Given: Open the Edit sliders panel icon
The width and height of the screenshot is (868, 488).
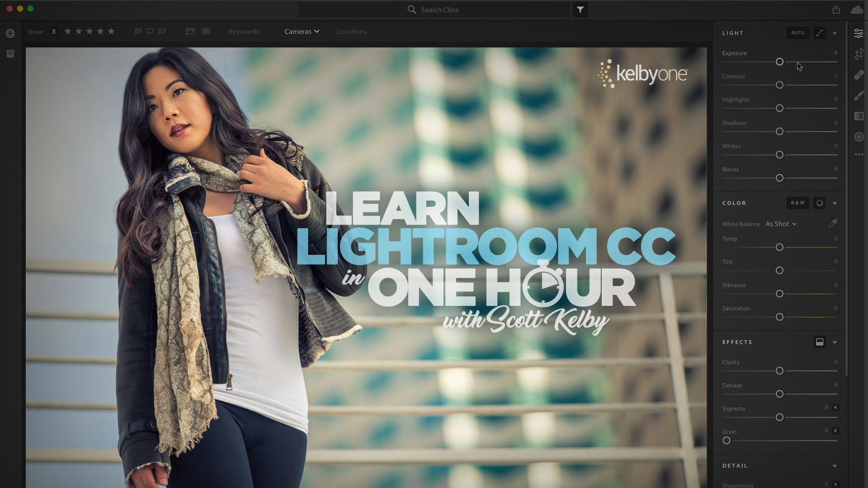Looking at the screenshot, I should click(x=859, y=33).
